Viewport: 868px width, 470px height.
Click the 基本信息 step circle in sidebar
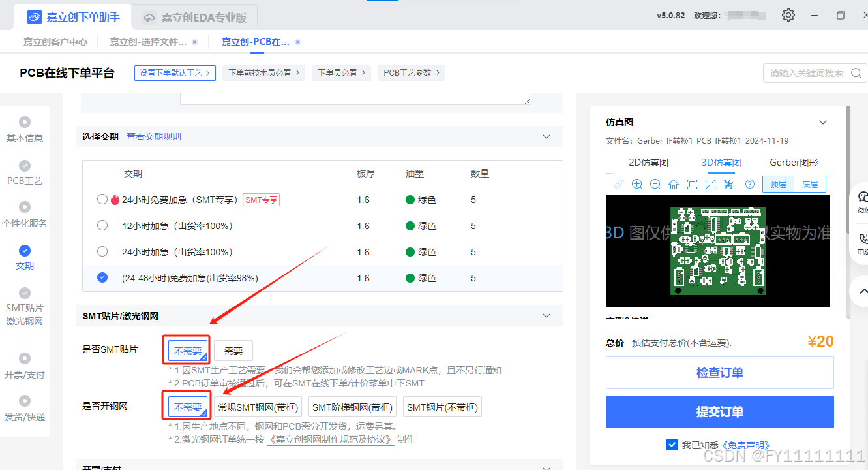click(25, 122)
